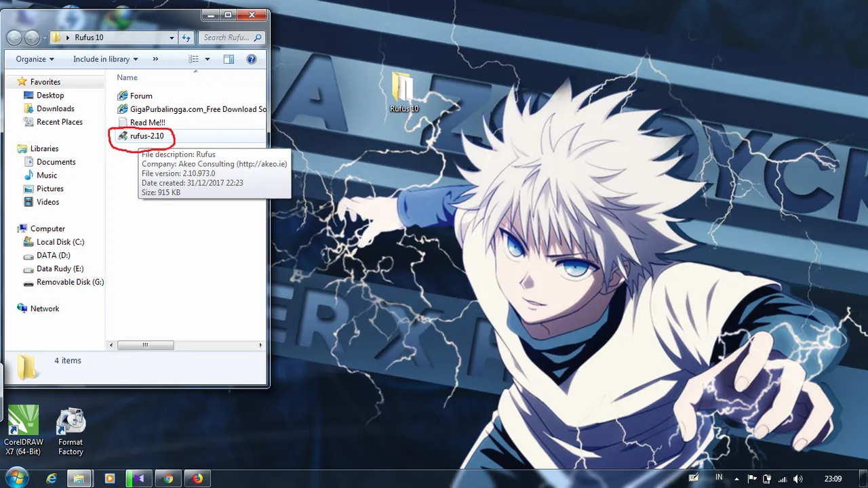Click the horizontal scrollbar thumb in file list
The width and height of the screenshot is (868, 488).
pos(146,345)
